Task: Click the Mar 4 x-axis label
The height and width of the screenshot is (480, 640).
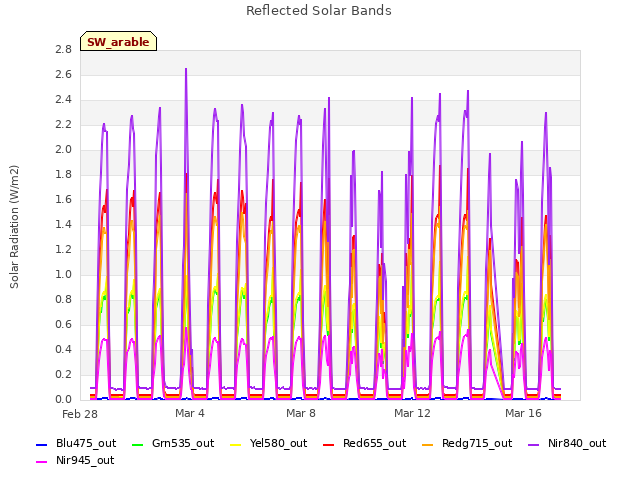Action: [x=190, y=413]
